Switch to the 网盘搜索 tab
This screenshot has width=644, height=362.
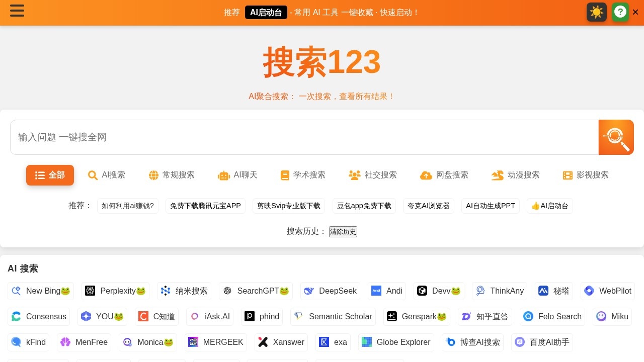(444, 175)
